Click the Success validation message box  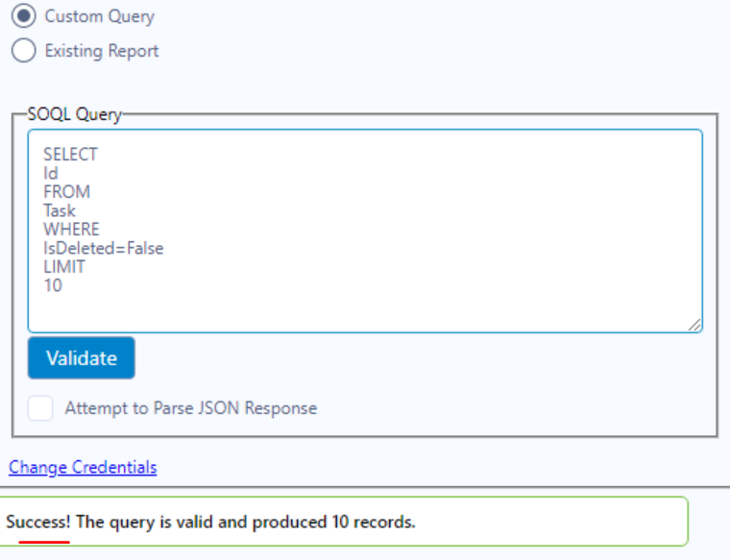click(346, 523)
